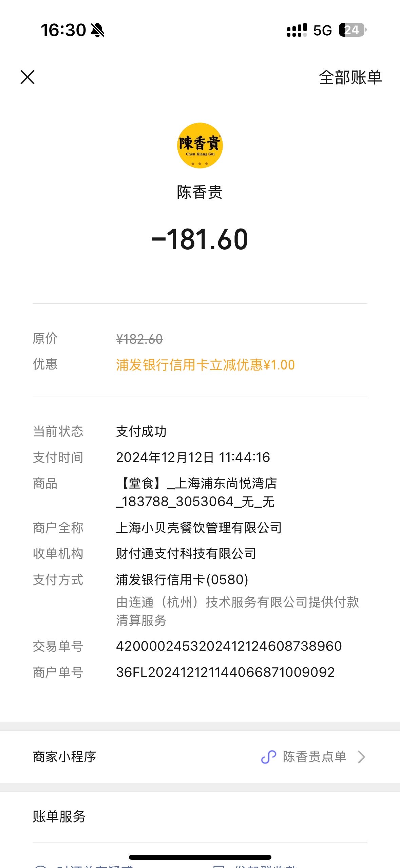
Task: Tap the silent mode bell icon
Action: coord(98,30)
